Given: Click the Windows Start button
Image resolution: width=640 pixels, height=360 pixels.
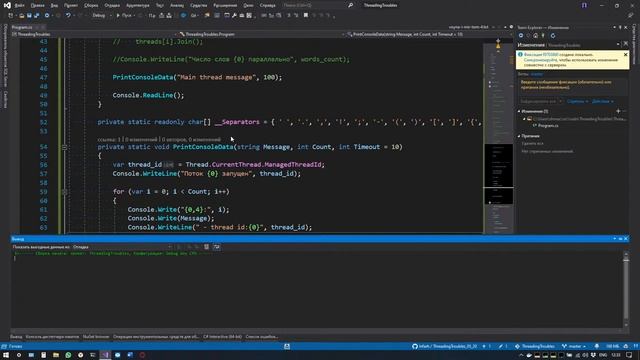Looking at the screenshot, I should [x=6, y=355].
